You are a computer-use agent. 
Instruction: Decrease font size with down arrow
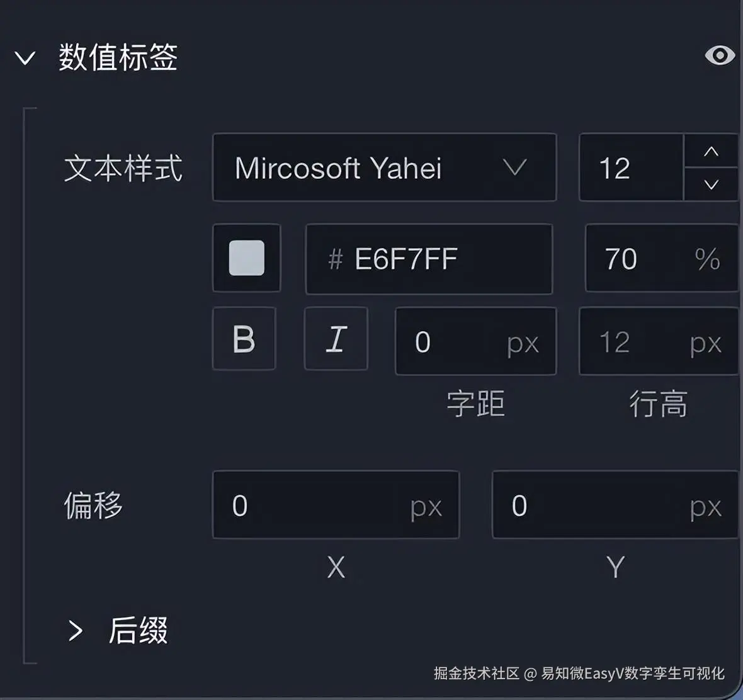coord(711,184)
